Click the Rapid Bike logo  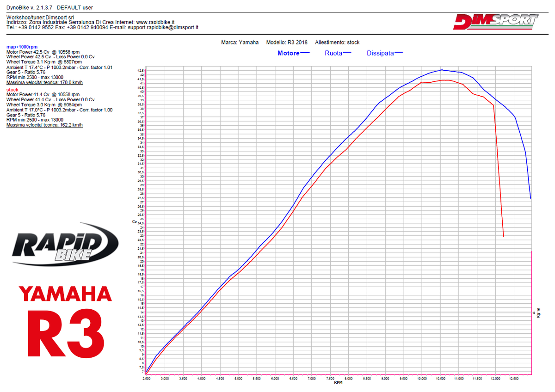point(65,244)
